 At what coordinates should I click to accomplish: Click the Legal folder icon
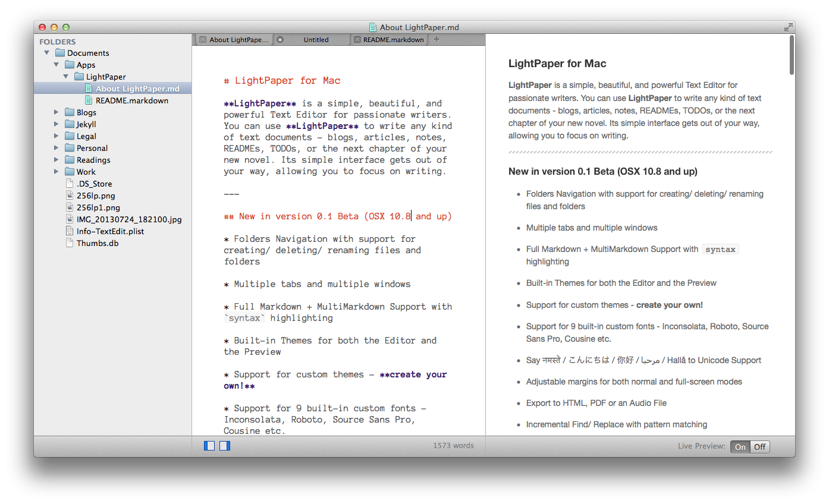[70, 136]
